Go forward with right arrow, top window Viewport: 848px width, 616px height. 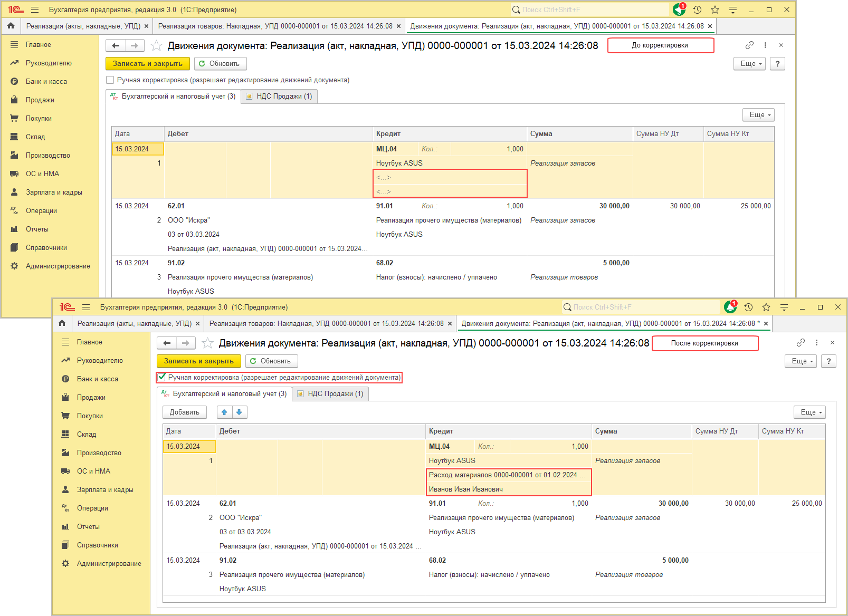coord(135,46)
